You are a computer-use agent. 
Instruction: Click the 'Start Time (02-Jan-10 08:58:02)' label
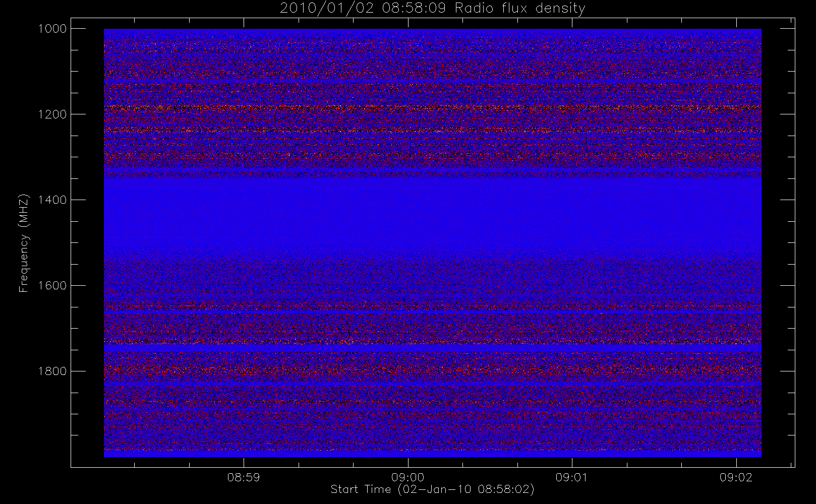tap(432, 489)
